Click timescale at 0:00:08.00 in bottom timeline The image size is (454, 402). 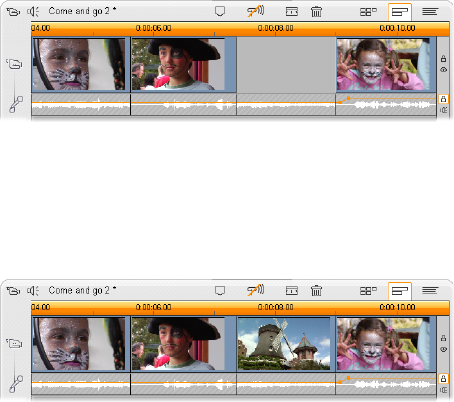coord(275,307)
